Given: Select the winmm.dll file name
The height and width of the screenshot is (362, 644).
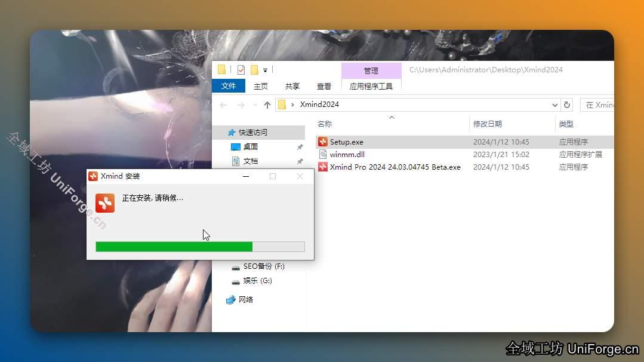Looking at the screenshot, I should pos(347,155).
